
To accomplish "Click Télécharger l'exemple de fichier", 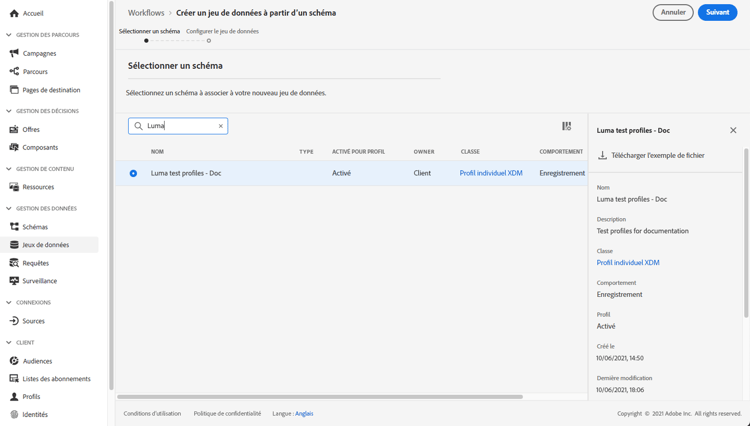I will coord(658,155).
